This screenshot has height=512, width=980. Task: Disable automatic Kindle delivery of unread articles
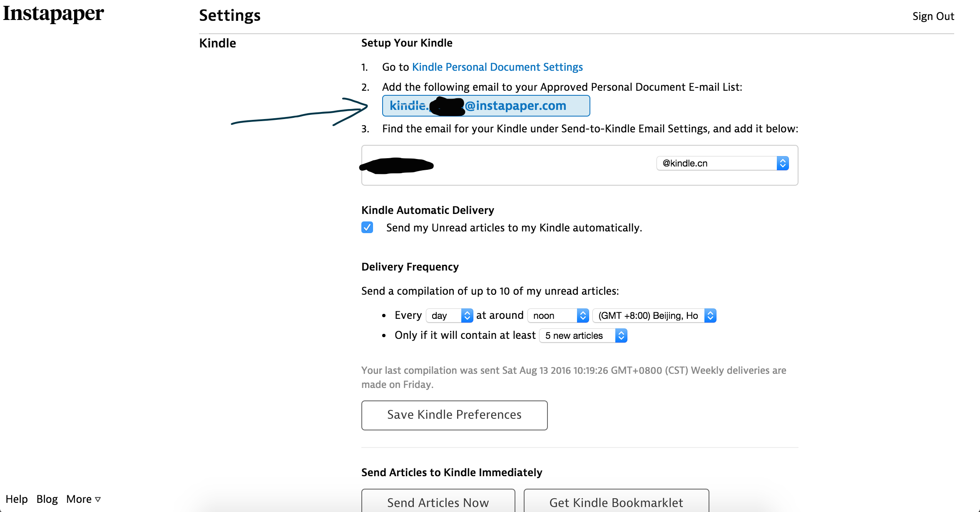[367, 228]
